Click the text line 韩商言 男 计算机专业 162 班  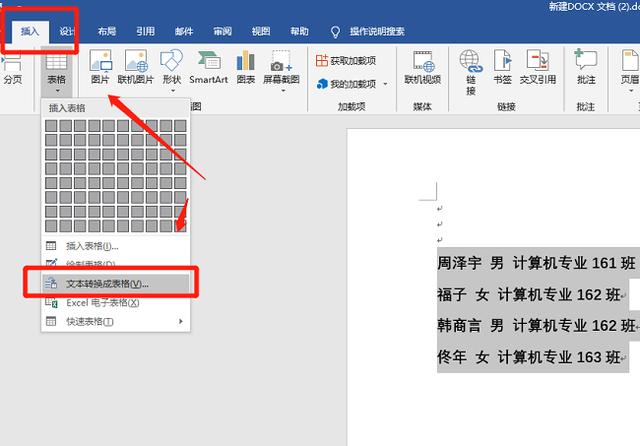pos(536,326)
